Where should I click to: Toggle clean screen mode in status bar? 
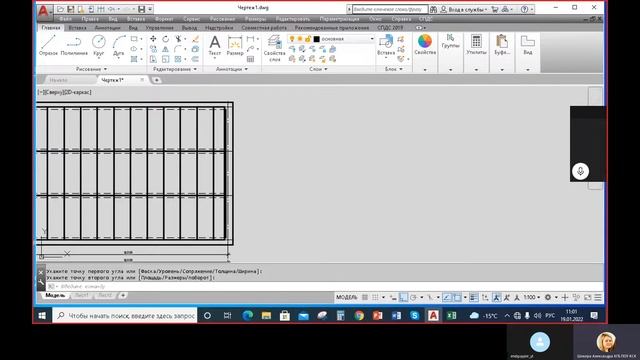587,298
